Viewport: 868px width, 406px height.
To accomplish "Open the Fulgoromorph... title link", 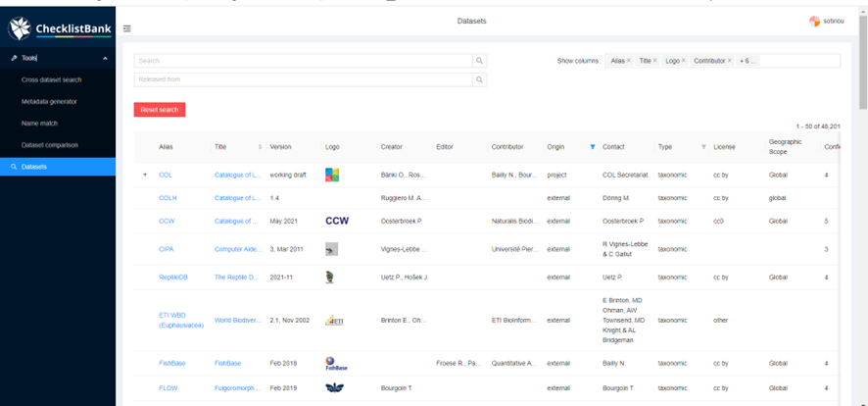I will coord(237,388).
